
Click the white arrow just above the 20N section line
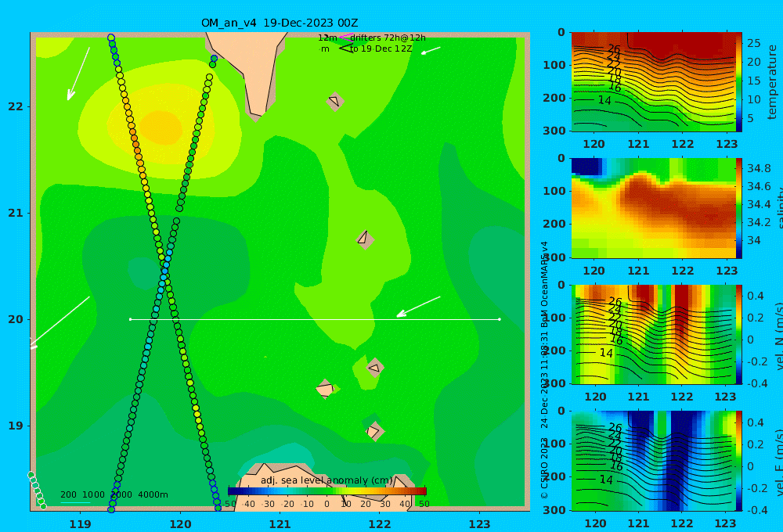pyautogui.click(x=418, y=307)
